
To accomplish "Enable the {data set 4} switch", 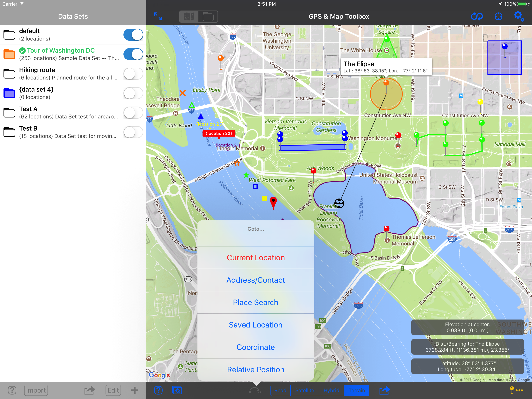I will pyautogui.click(x=133, y=93).
